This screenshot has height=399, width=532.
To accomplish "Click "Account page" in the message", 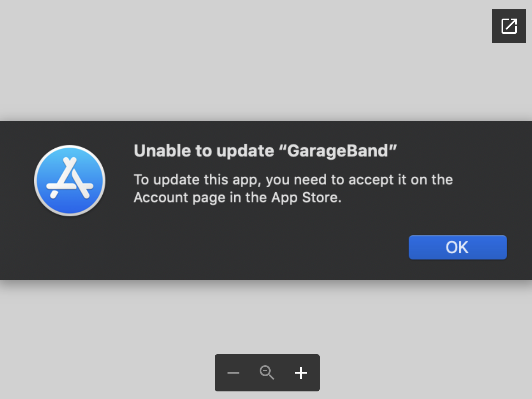I will [x=179, y=197].
